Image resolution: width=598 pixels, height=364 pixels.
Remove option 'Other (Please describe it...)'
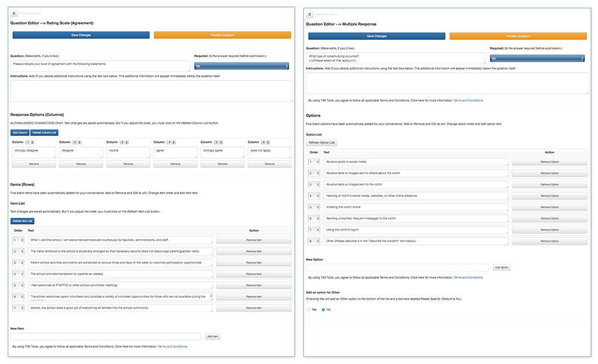pos(550,241)
